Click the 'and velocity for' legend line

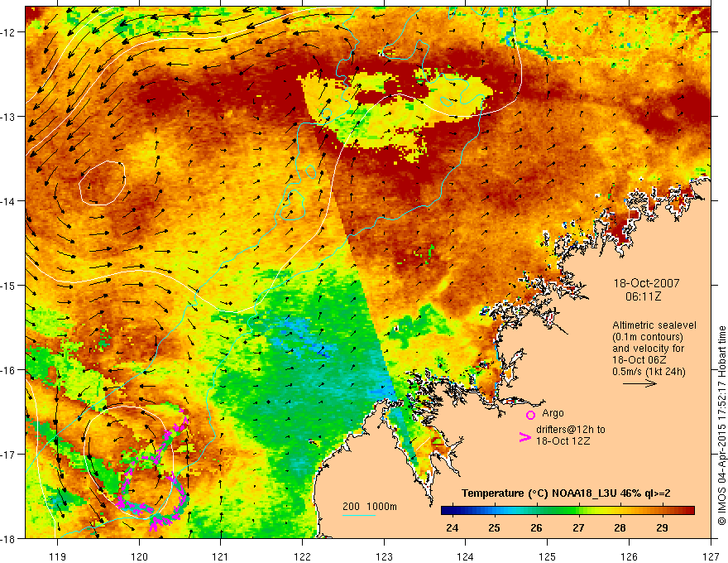[x=648, y=349]
